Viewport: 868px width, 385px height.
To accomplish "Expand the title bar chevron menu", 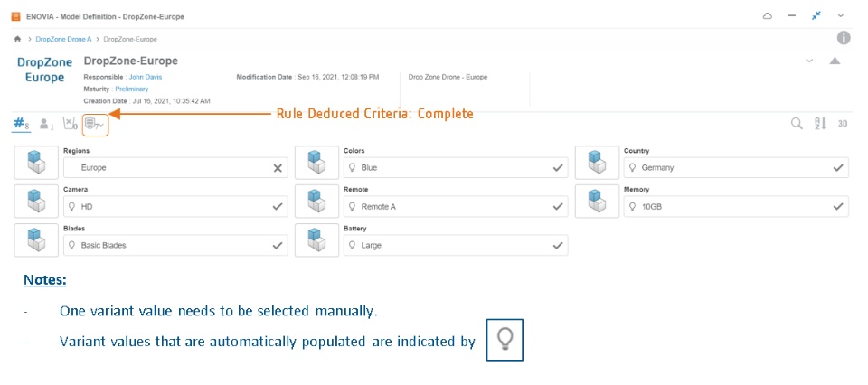I will point(841,16).
